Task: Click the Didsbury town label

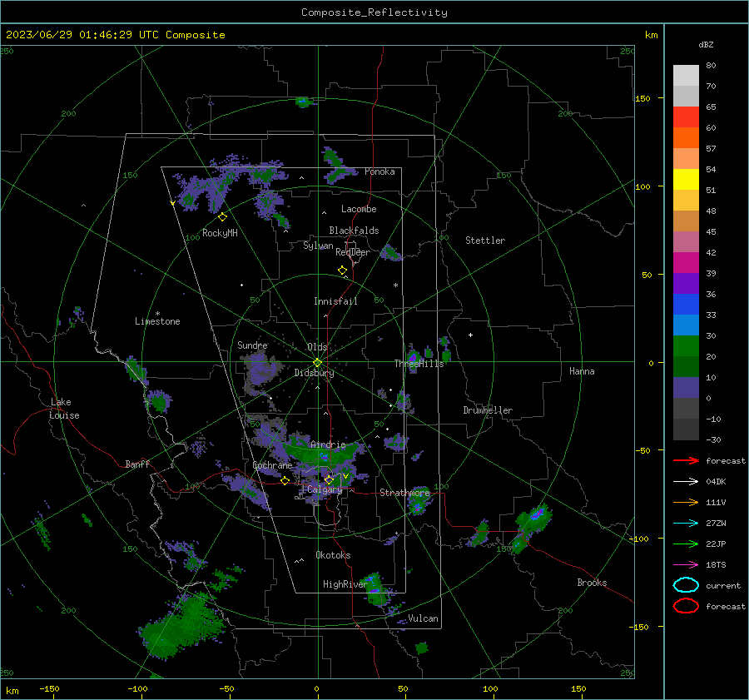Action: [314, 373]
